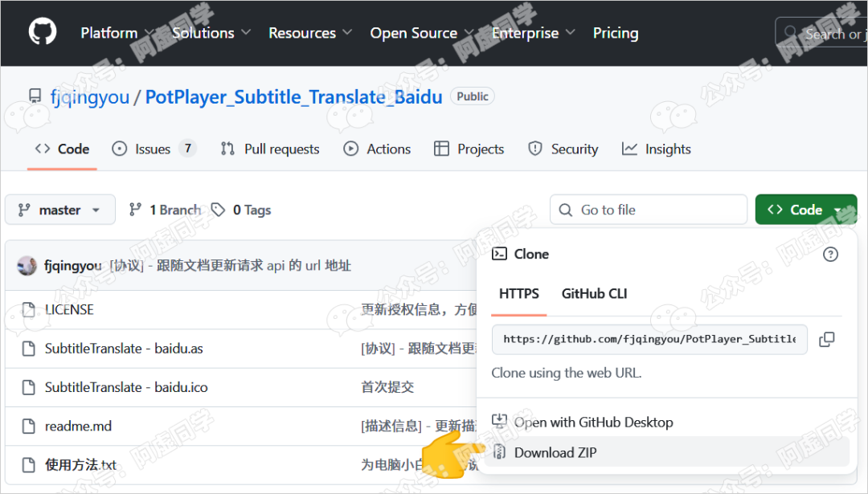
Task: Copy the HTTPS clone URL
Action: click(826, 340)
